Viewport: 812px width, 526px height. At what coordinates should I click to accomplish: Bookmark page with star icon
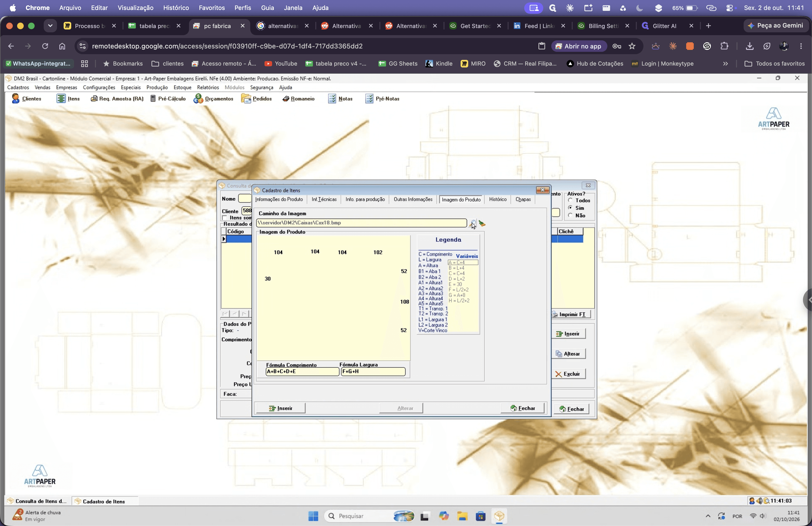click(x=632, y=46)
